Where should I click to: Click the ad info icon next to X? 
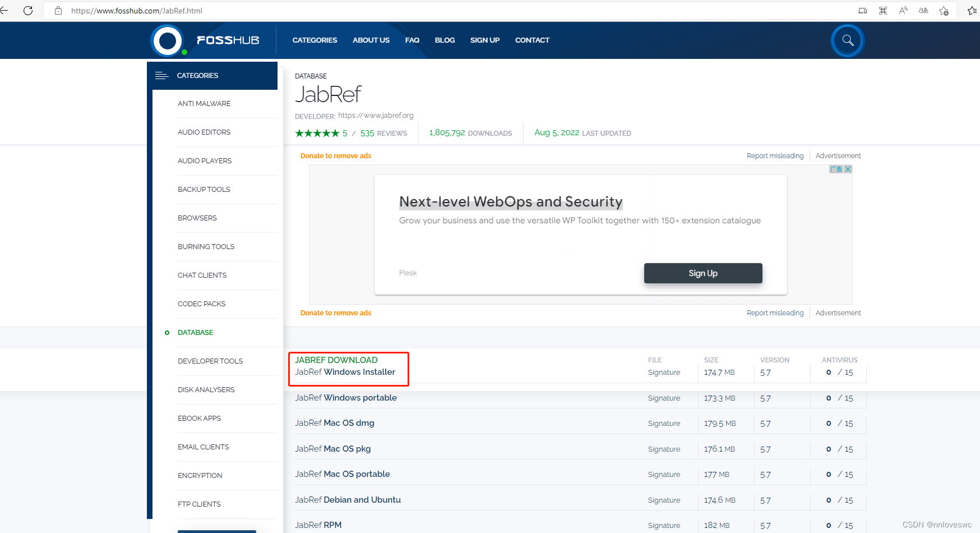[836, 169]
